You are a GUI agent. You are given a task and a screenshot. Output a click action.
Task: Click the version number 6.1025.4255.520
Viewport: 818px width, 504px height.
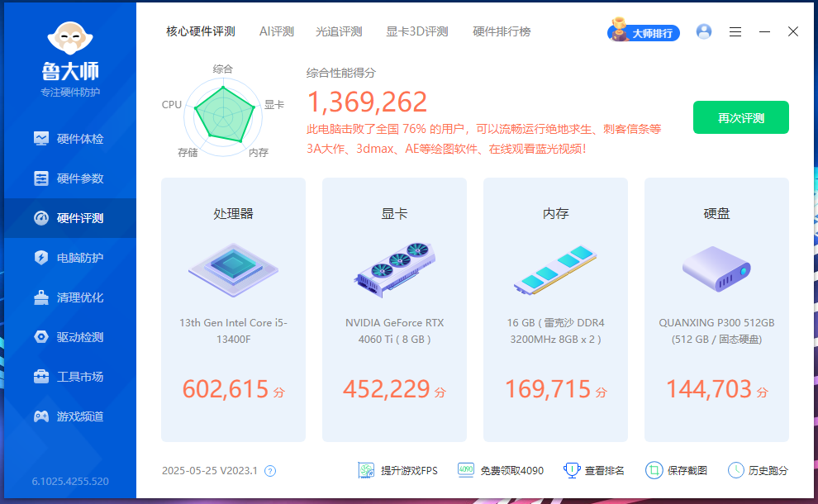pyautogui.click(x=70, y=482)
